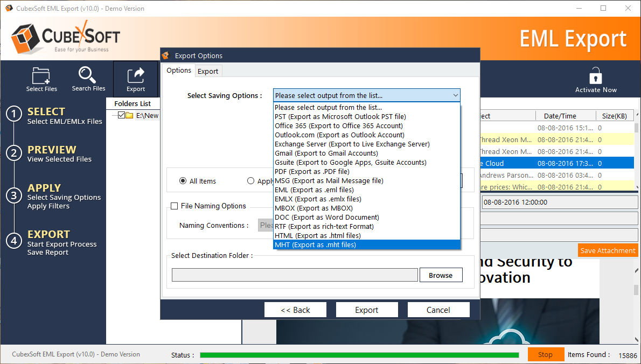
Task: Choose PDF (Export as .PDF file) option
Action: 311,172
